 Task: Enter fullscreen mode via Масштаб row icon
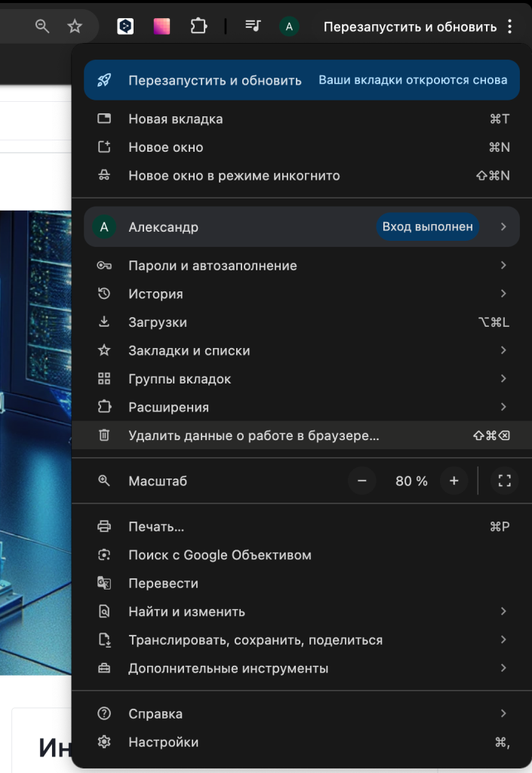[x=505, y=481]
